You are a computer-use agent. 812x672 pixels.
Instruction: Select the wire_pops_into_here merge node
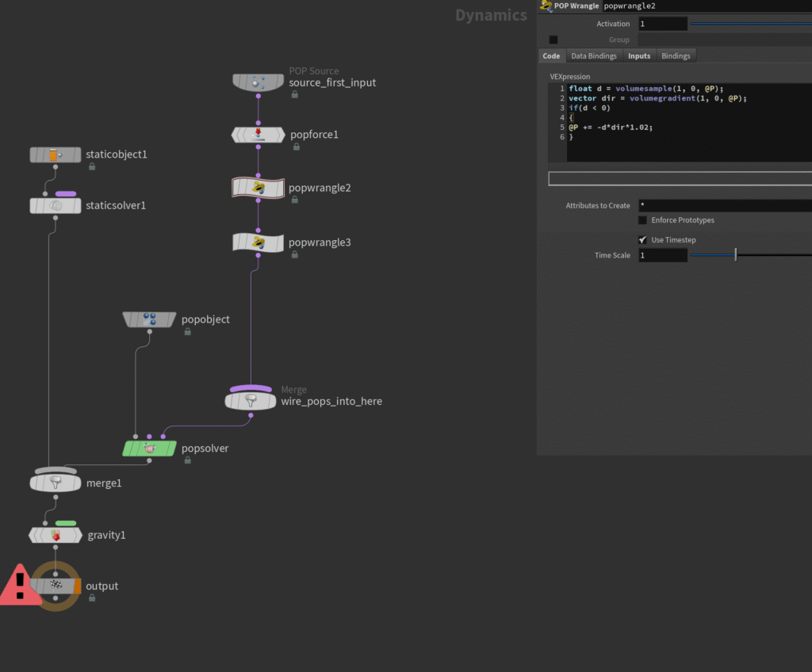pyautogui.click(x=251, y=402)
